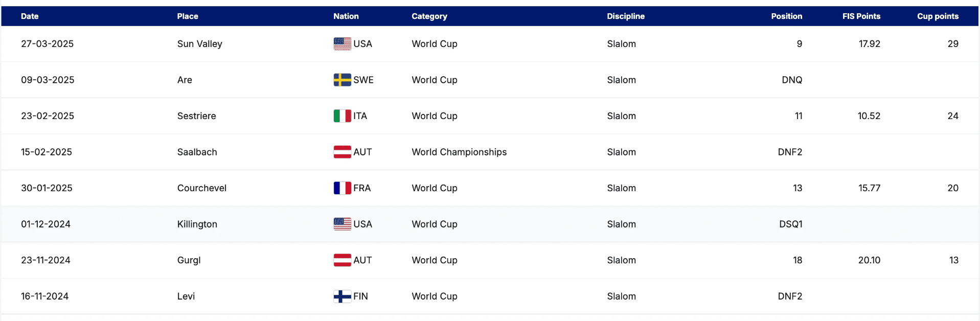Click the USA flag in Sun Valley row
Screen dimensions: 980x321
(342, 44)
